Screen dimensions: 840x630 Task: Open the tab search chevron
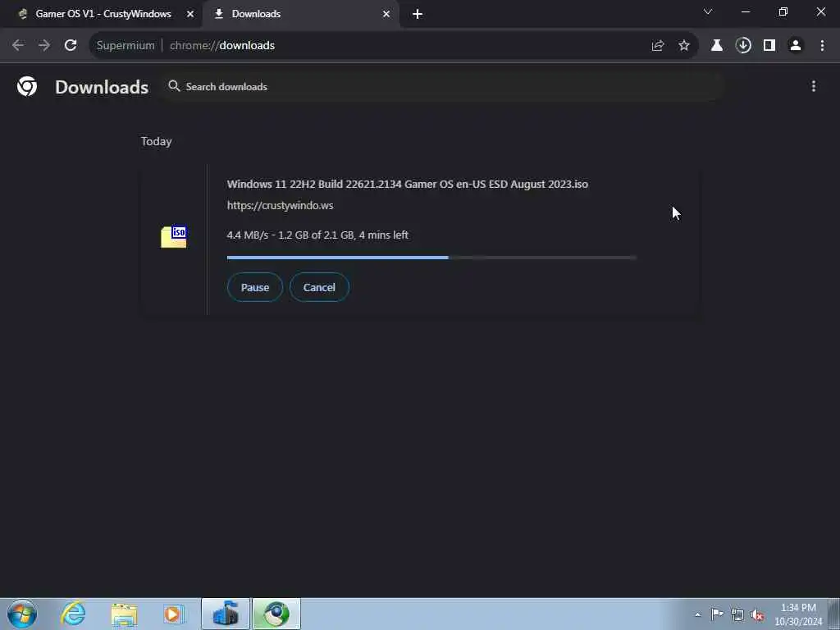[708, 11]
